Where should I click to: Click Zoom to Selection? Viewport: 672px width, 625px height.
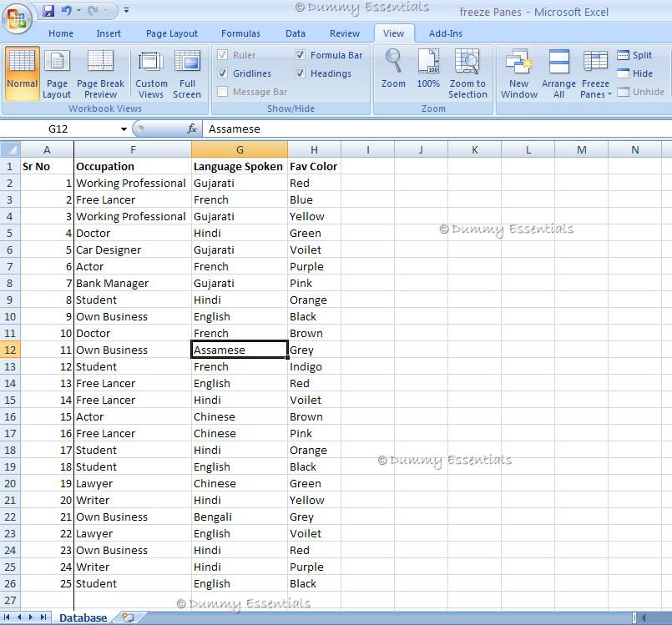(467, 73)
